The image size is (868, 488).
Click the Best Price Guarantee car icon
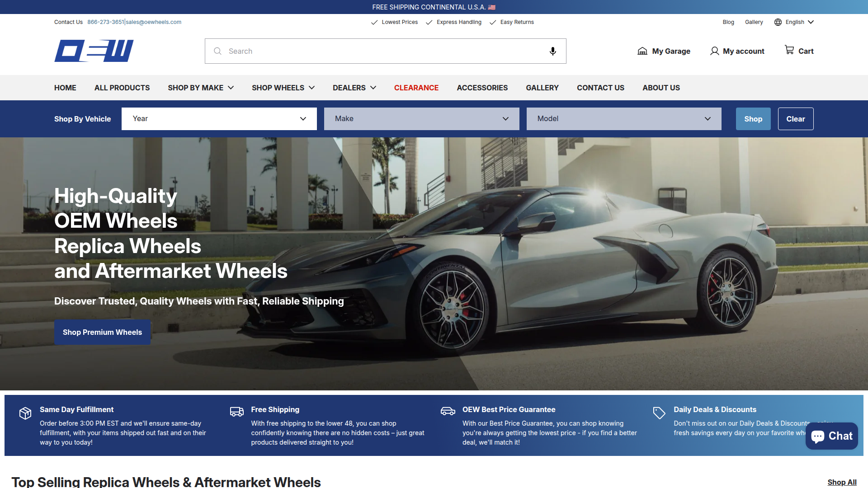pos(448,411)
